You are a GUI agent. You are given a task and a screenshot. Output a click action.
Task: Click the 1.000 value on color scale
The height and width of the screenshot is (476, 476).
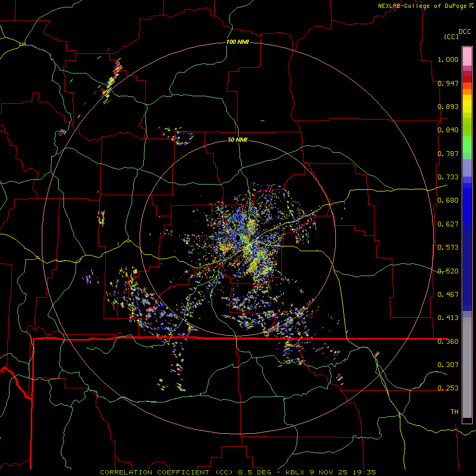coord(448,59)
